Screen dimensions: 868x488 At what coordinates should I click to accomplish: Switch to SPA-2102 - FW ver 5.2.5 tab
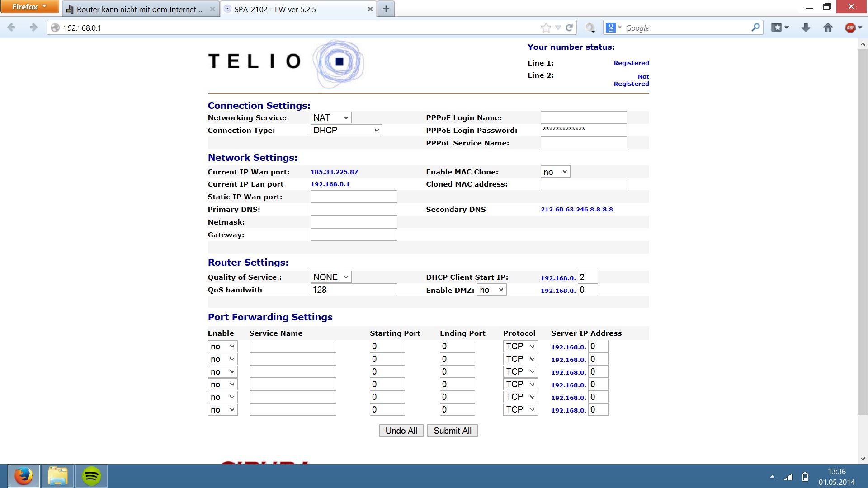[x=299, y=9]
